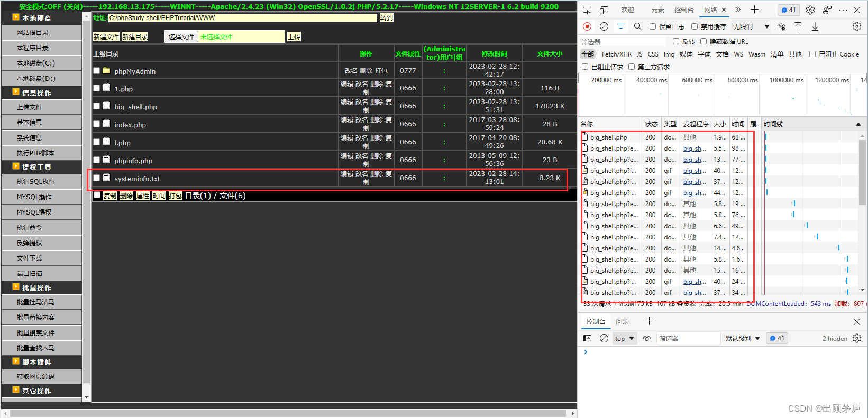Click the 选择文件 button
Image resolution: width=868 pixels, height=418 pixels.
pyautogui.click(x=181, y=36)
